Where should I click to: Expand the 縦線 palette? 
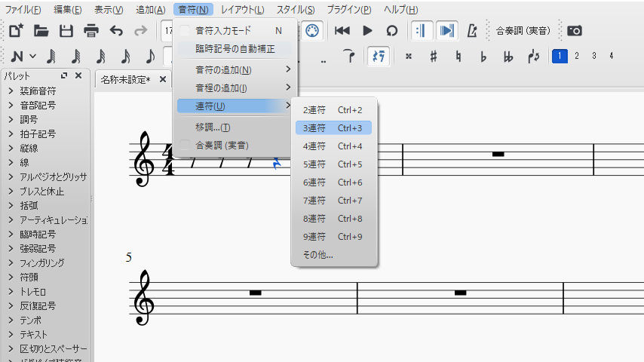coord(11,149)
